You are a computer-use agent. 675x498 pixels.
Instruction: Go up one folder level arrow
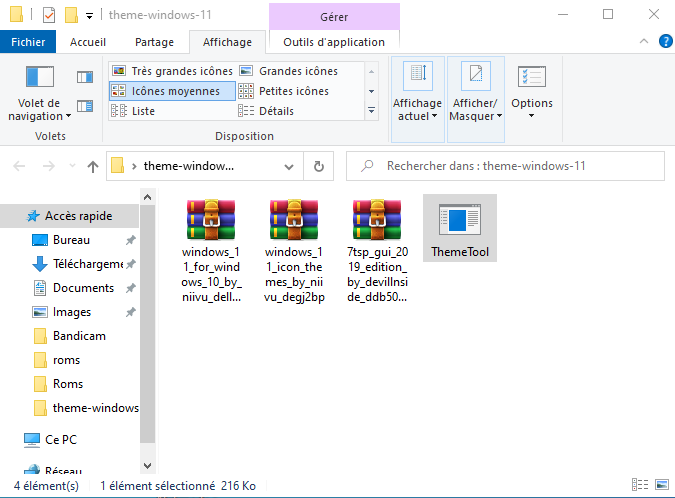pyautogui.click(x=93, y=166)
